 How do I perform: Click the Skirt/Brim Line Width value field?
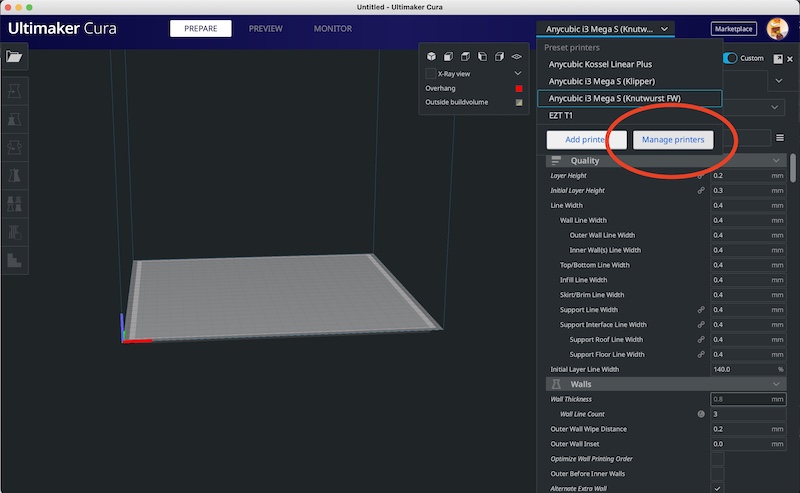[x=748, y=294]
